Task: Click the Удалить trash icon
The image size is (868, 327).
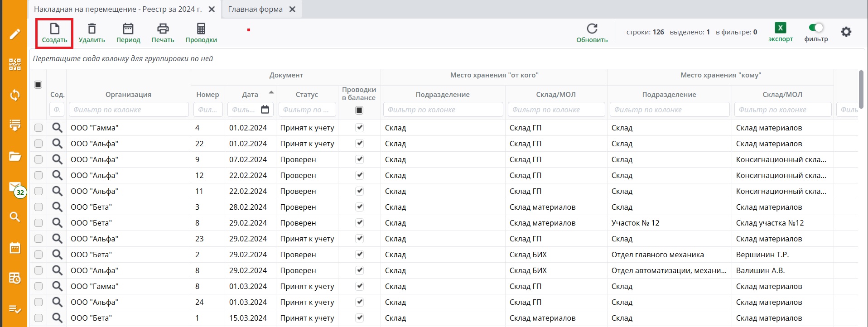Action: pos(92,29)
